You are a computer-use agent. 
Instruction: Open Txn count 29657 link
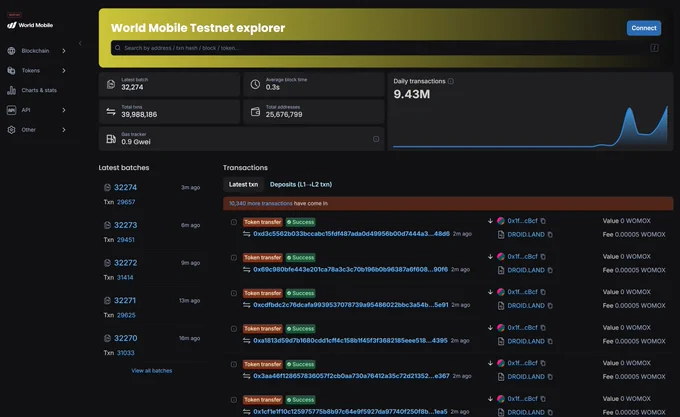click(x=126, y=202)
